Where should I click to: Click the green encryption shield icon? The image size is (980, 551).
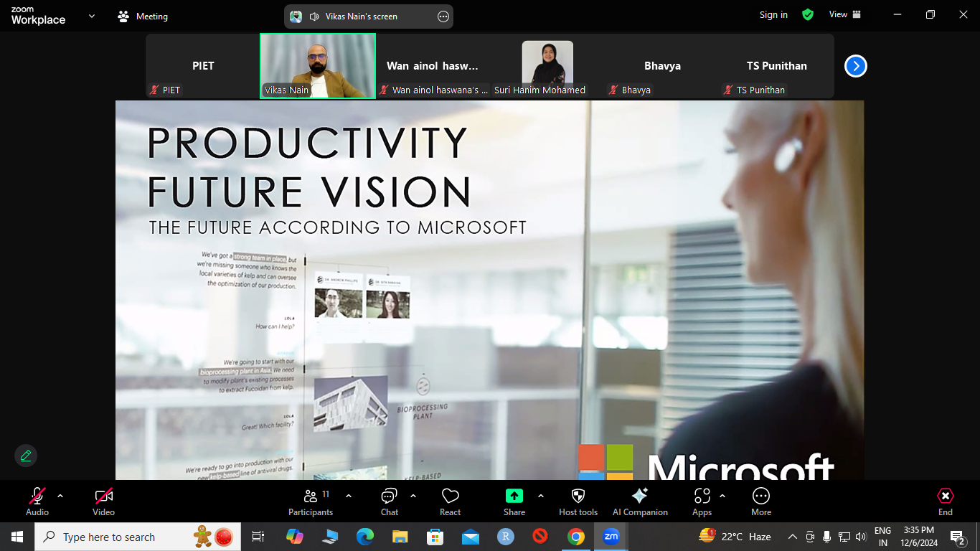(808, 14)
